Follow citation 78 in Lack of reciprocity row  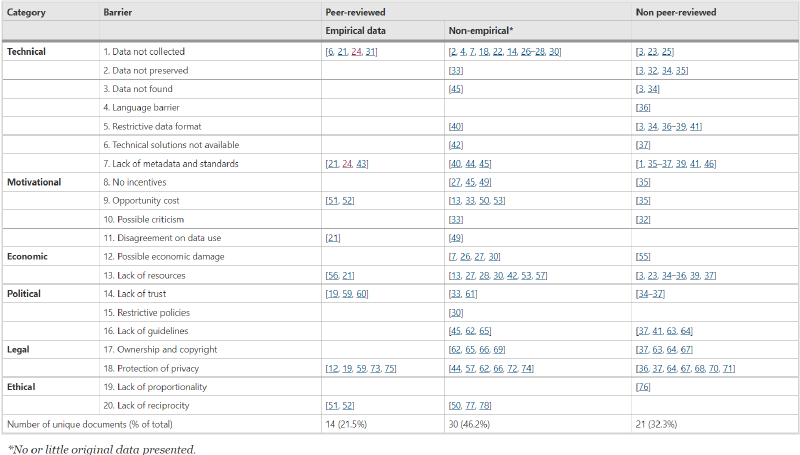pos(484,405)
